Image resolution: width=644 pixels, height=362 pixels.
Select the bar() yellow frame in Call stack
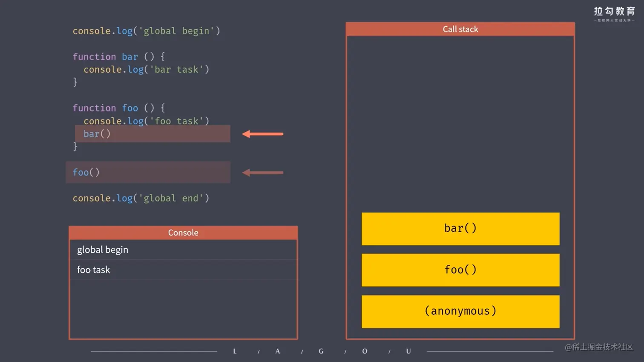coord(460,229)
